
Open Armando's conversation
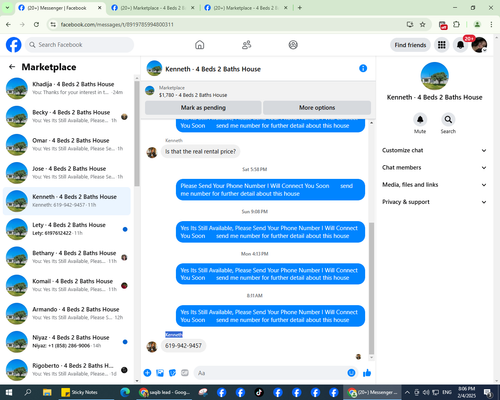pyautogui.click(x=67, y=313)
